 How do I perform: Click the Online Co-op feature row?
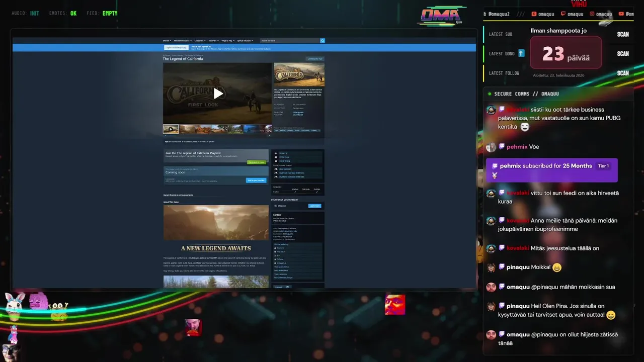point(298,157)
